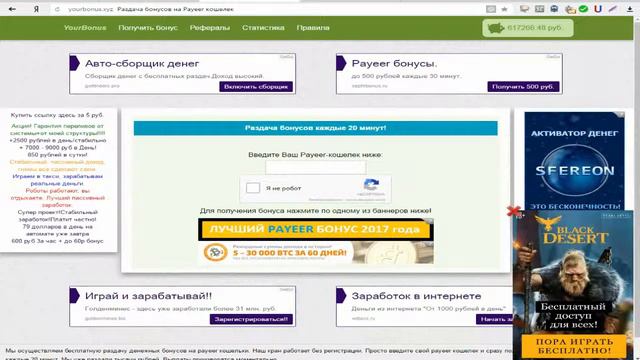The height and width of the screenshot is (360, 640).
Task: Open the Авто-сборщик денег ad title
Action: point(142,64)
